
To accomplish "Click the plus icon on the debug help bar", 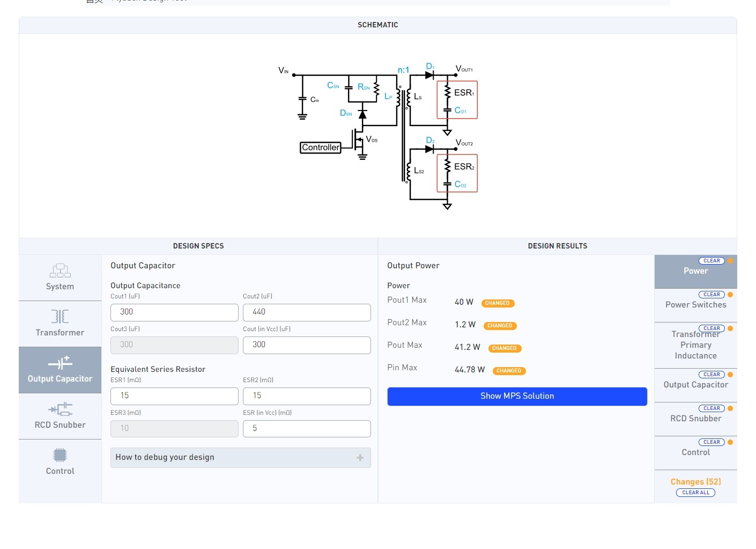I will 360,457.
